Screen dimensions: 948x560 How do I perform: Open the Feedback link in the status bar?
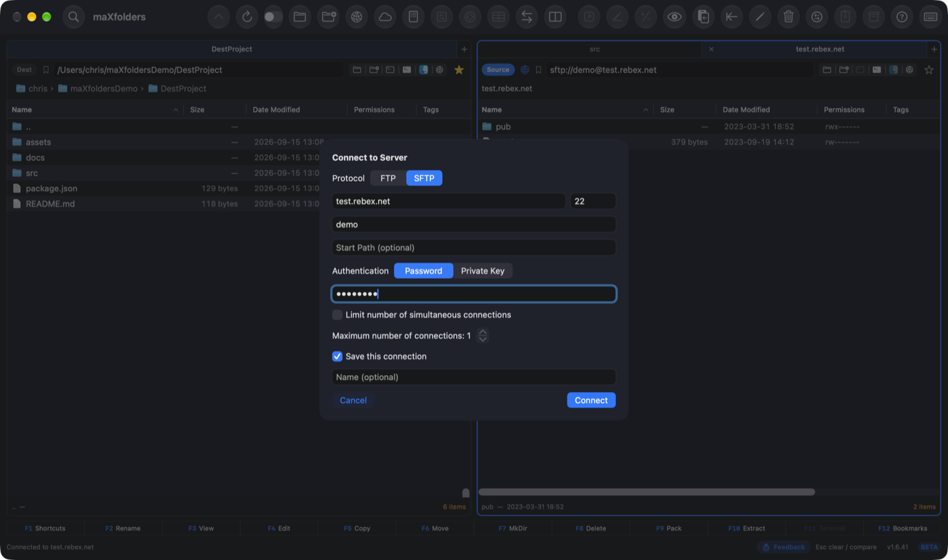click(783, 547)
